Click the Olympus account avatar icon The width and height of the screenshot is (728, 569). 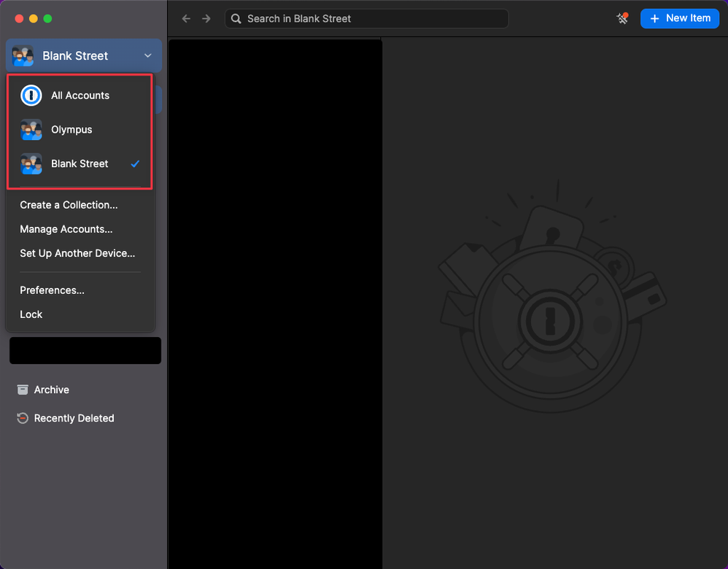31,130
